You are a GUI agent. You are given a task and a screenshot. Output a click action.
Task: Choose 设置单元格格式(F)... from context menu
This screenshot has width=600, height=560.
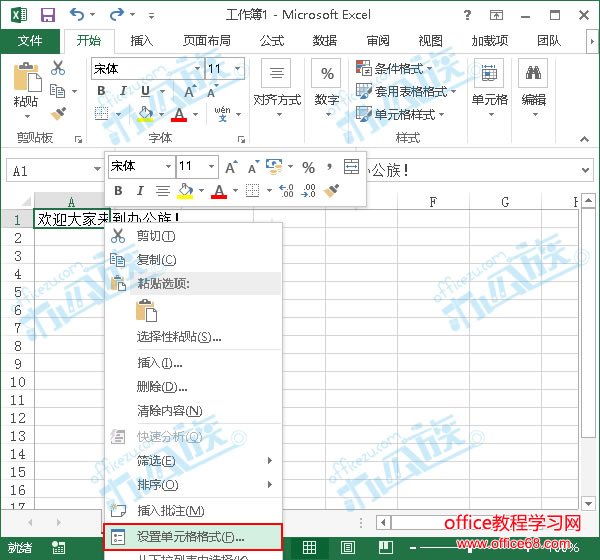pyautogui.click(x=193, y=537)
